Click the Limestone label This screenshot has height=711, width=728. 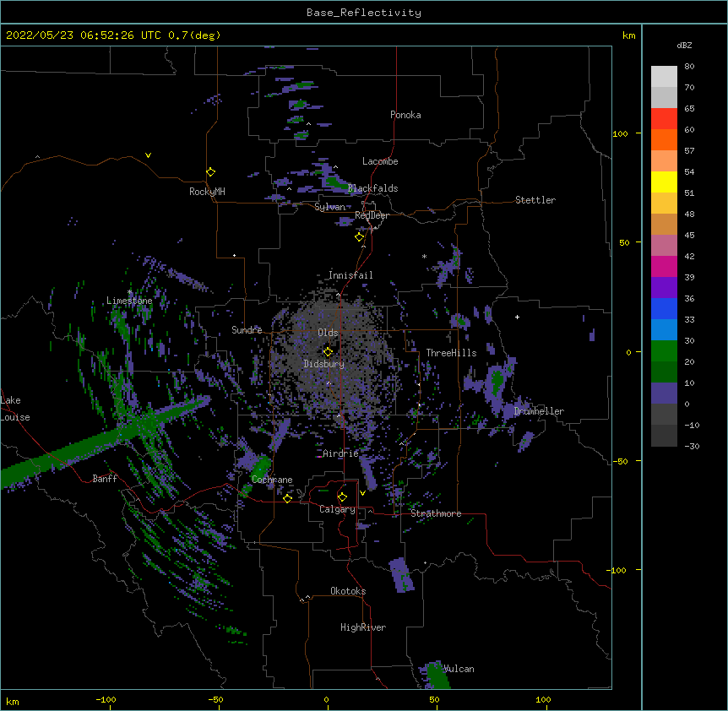pyautogui.click(x=129, y=301)
